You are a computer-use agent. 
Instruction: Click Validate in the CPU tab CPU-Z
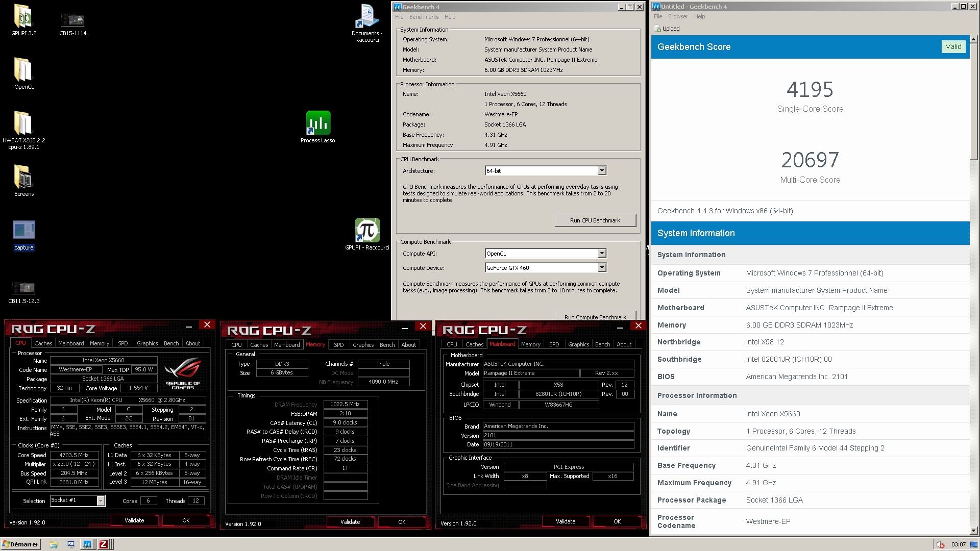tap(134, 520)
